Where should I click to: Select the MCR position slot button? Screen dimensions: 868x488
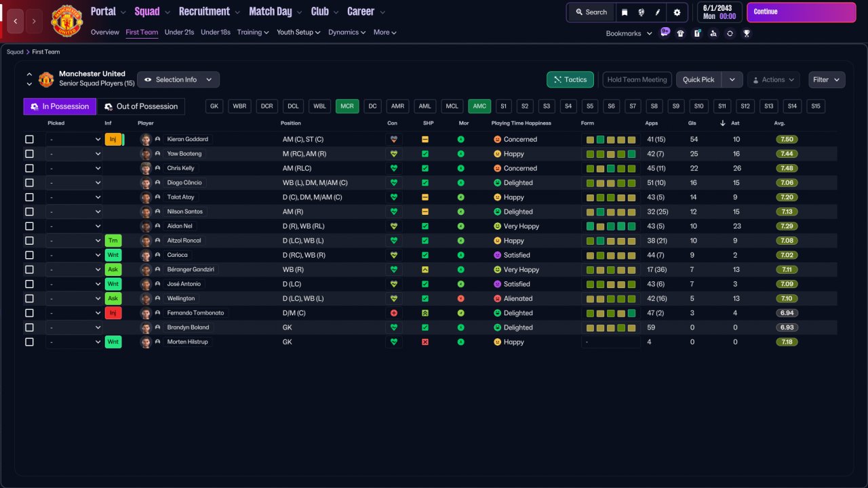pyautogui.click(x=347, y=106)
